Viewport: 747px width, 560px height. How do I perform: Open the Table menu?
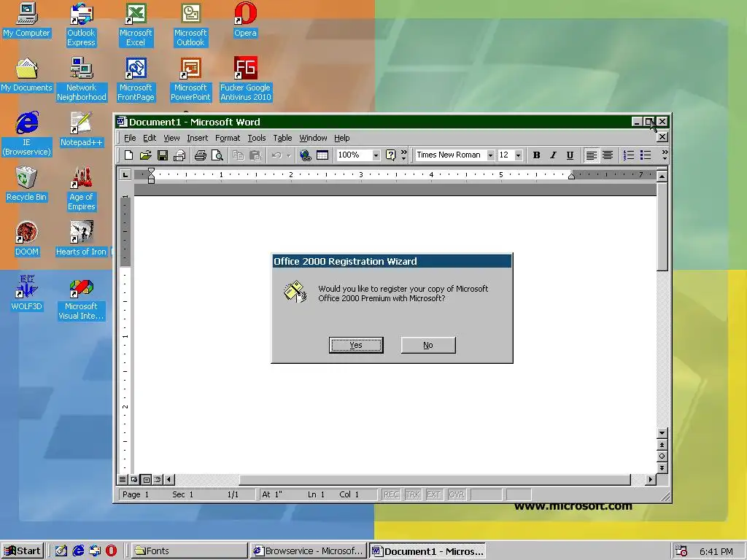click(x=282, y=138)
